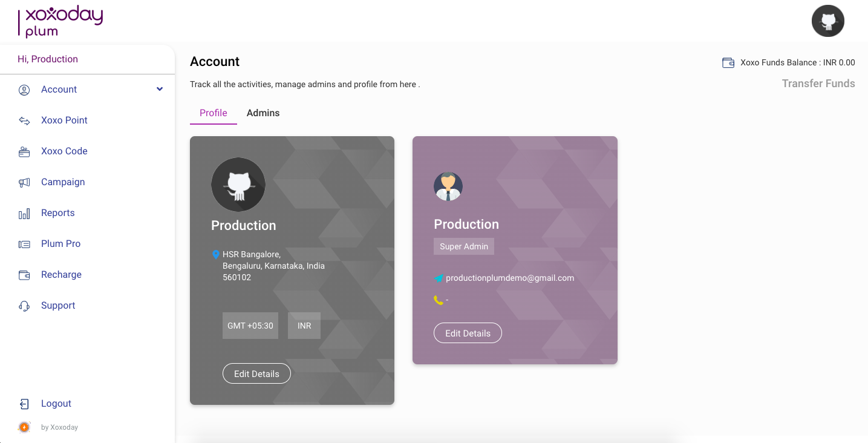
Task: Click the yellow phone icon
Action: [439, 300]
